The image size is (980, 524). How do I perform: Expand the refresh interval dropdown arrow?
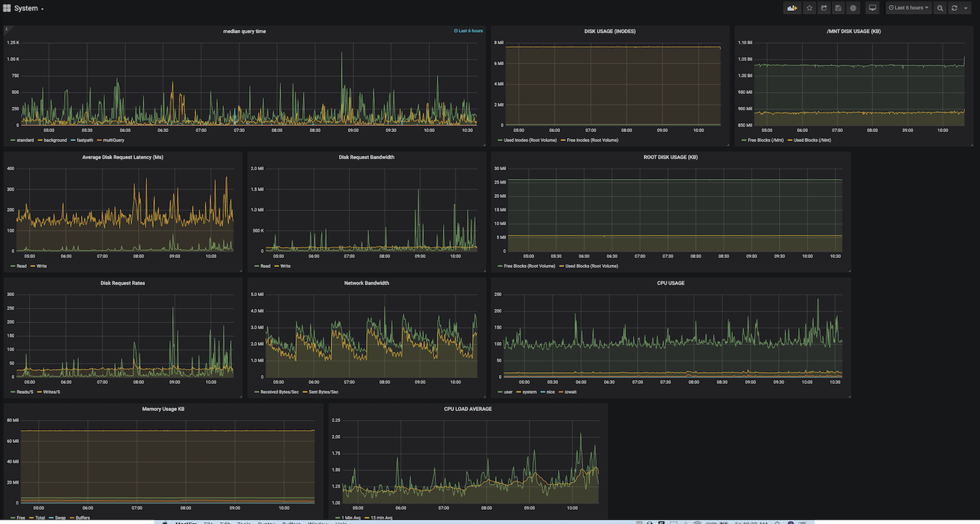pyautogui.click(x=966, y=8)
